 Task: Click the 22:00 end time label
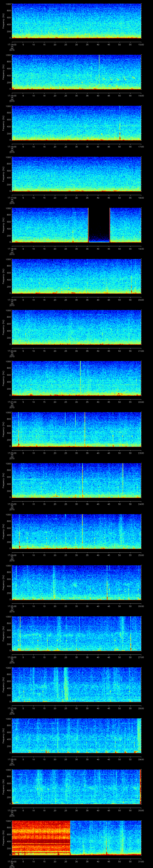[x=141, y=402]
